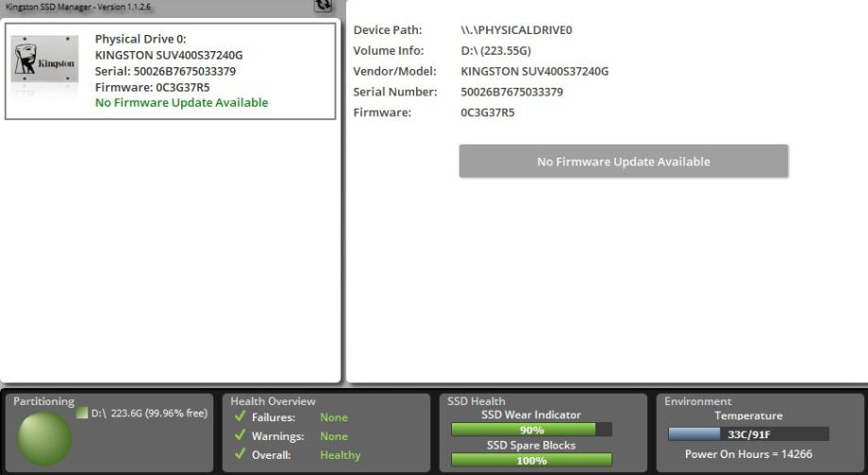Click the Environment panel title
The height and width of the screenshot is (475, 868).
(x=698, y=401)
